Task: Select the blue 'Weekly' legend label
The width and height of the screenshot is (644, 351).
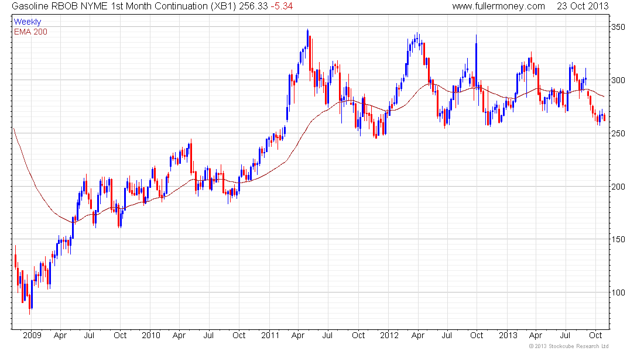Action: (x=28, y=22)
